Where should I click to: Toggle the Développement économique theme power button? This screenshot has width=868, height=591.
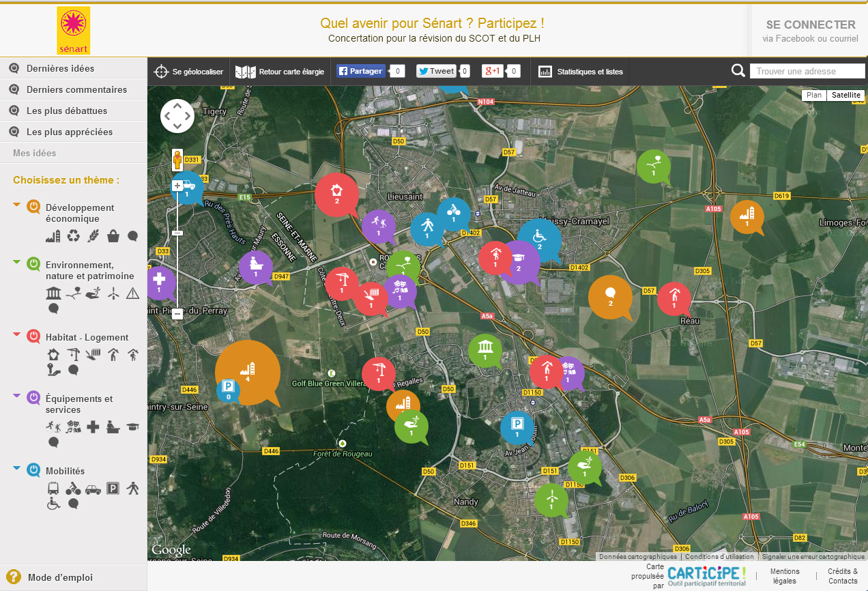33,207
